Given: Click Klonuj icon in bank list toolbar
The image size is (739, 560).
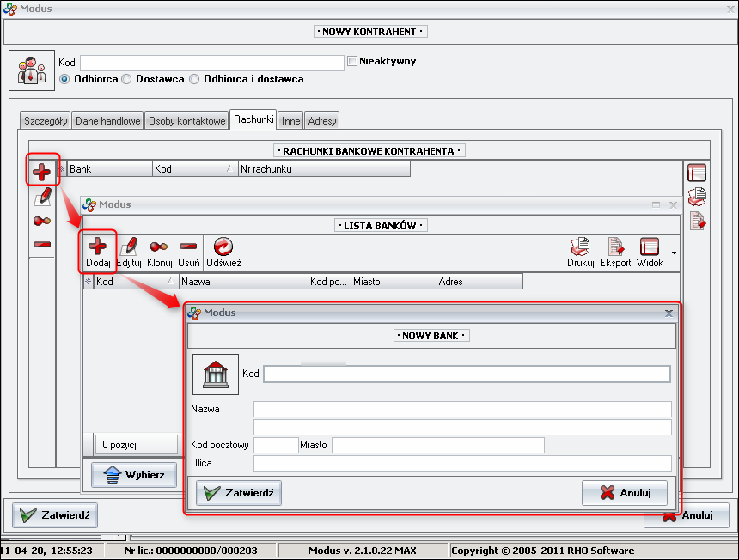Looking at the screenshot, I should 160,247.
